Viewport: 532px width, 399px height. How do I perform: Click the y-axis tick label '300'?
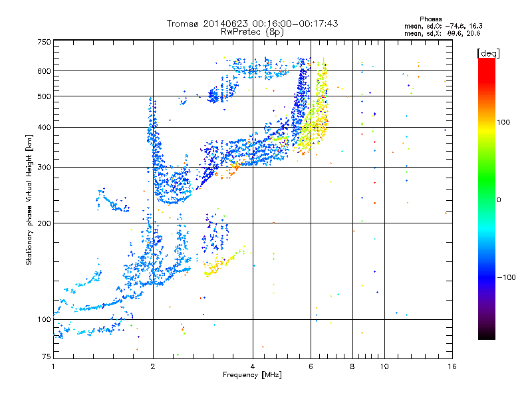coord(45,168)
